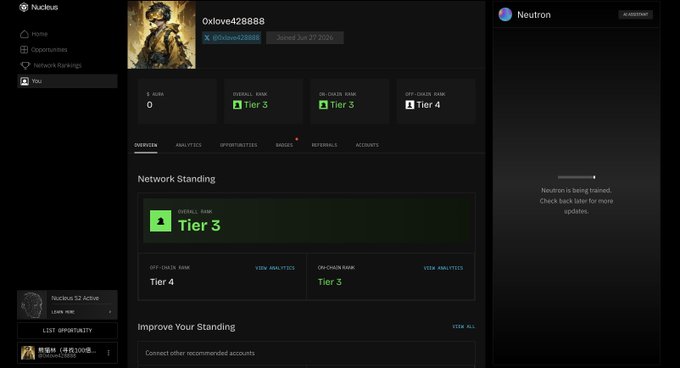Viewport: 680px width, 368px height.
Task: View analytics for Off-Chain Rank
Action: coord(275,268)
